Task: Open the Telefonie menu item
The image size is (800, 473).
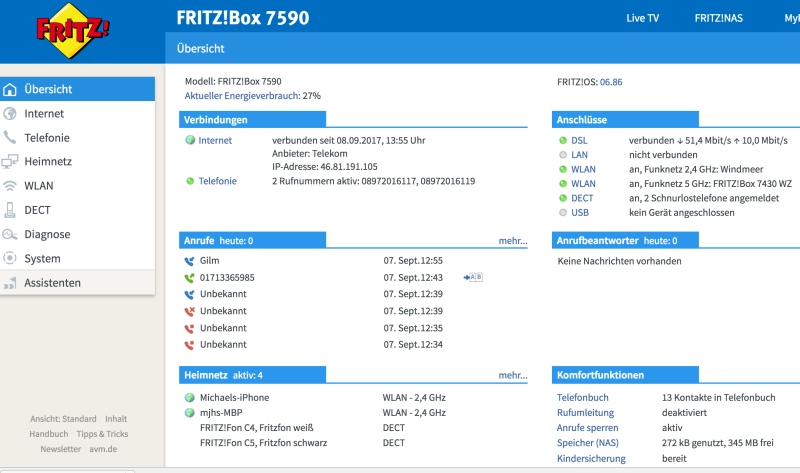Action: pyautogui.click(x=77, y=137)
